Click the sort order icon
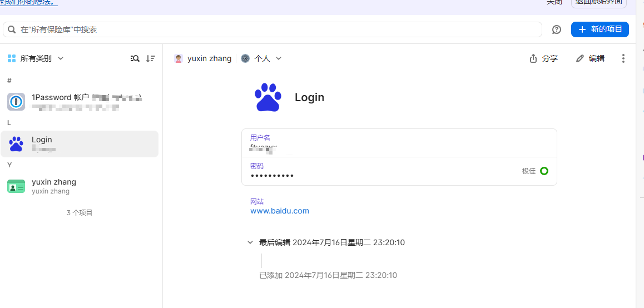Screen dimensions: 644x308 pos(151,58)
